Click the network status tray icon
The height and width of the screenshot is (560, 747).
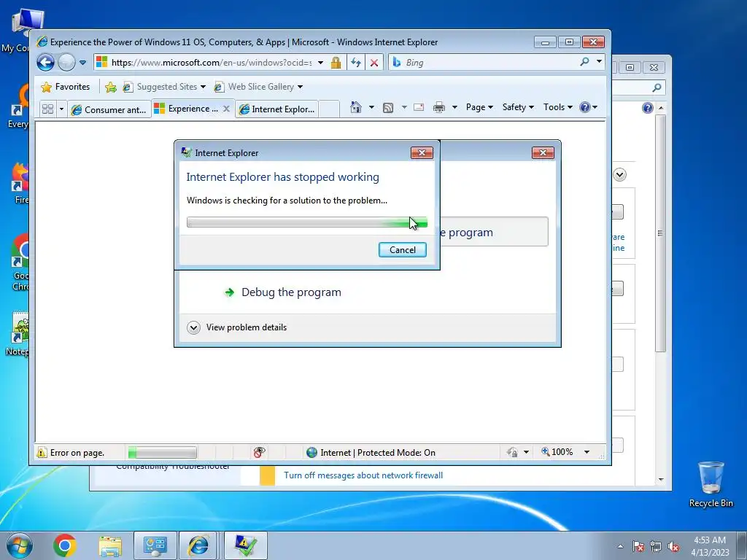tap(656, 546)
